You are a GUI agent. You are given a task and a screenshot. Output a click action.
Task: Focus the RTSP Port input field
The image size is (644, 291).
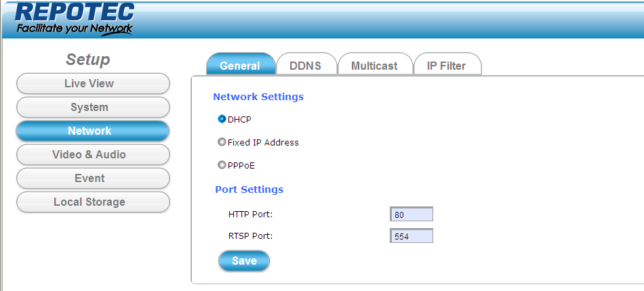(x=411, y=236)
